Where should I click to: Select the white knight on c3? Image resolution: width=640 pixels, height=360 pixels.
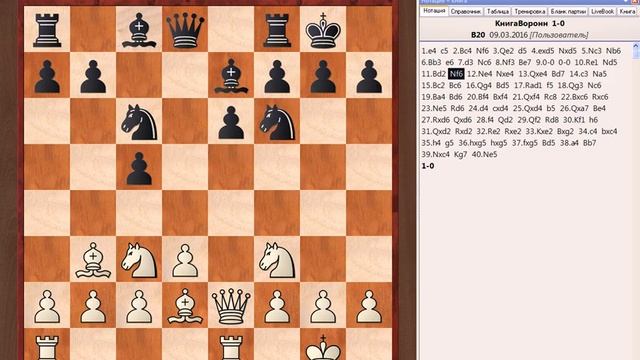click(139, 260)
